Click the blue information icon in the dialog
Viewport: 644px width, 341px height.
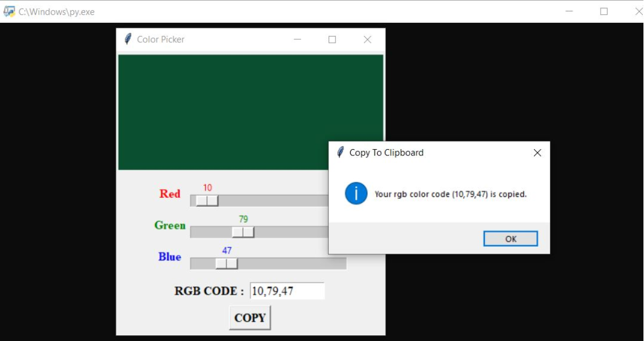pyautogui.click(x=356, y=194)
